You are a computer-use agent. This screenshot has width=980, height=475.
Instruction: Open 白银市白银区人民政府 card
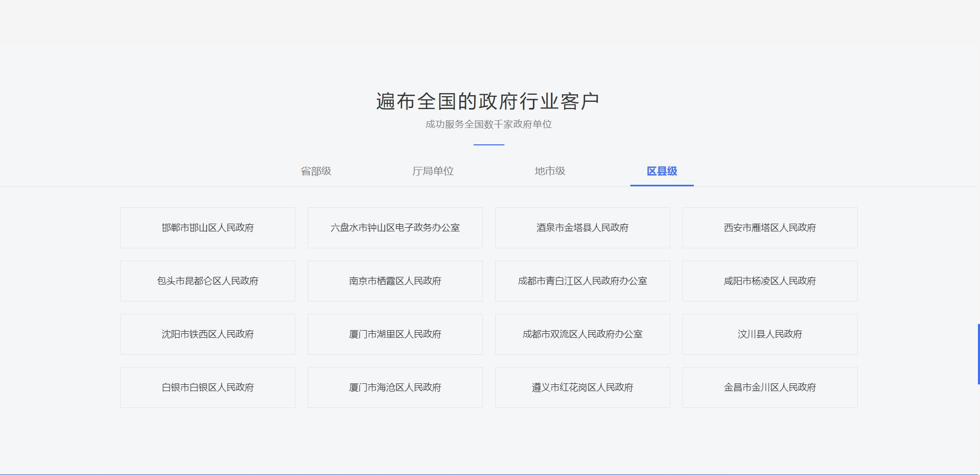coord(207,387)
